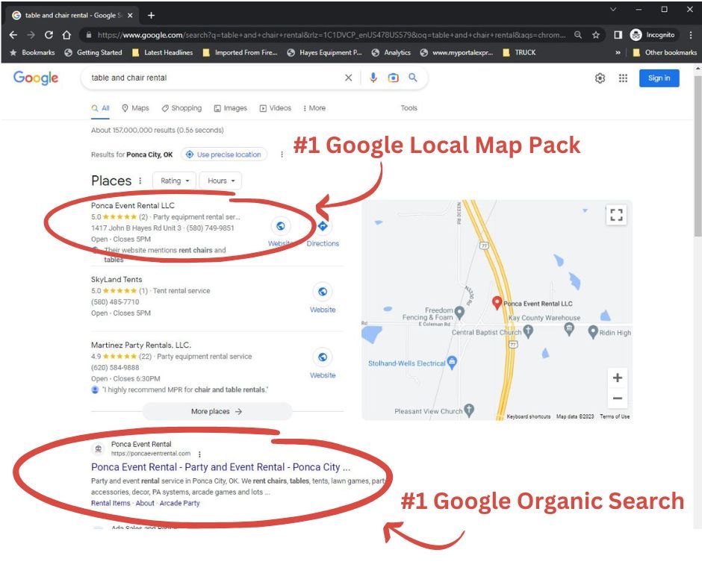Click More places button
This screenshot has width=702, height=588.
click(217, 411)
